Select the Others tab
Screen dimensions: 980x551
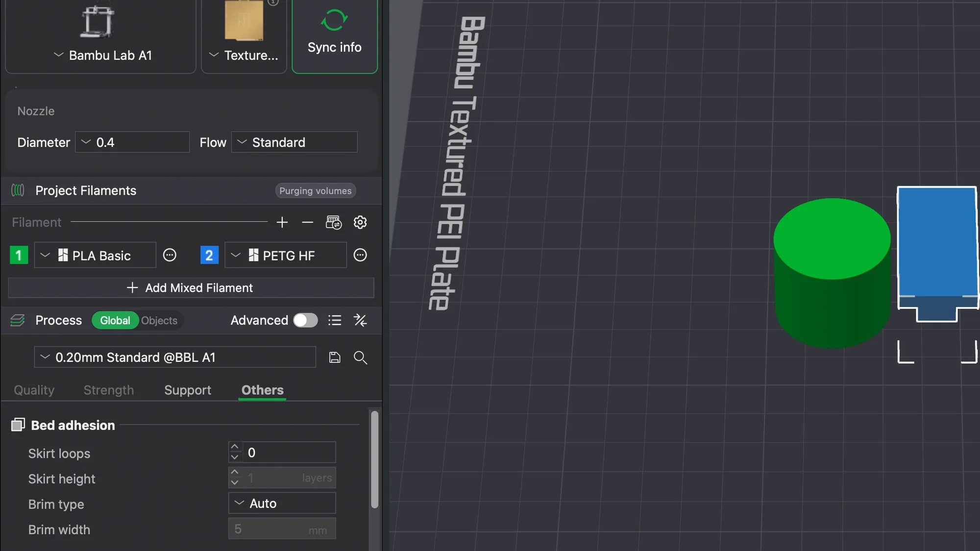pyautogui.click(x=263, y=390)
